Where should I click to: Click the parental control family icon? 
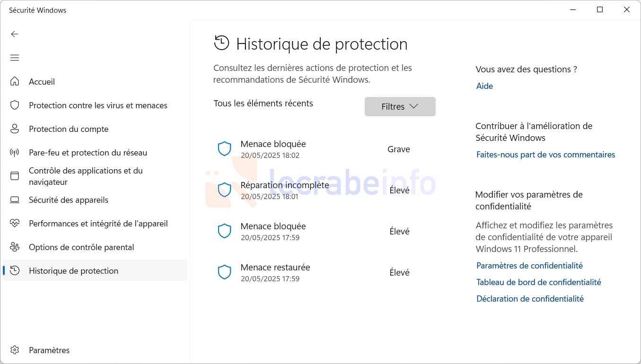[15, 247]
